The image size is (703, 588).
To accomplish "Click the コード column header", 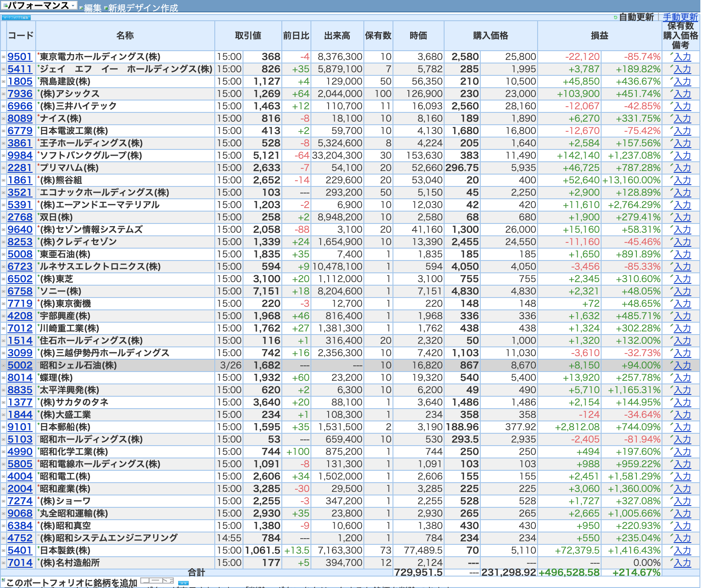I will coord(21,35).
